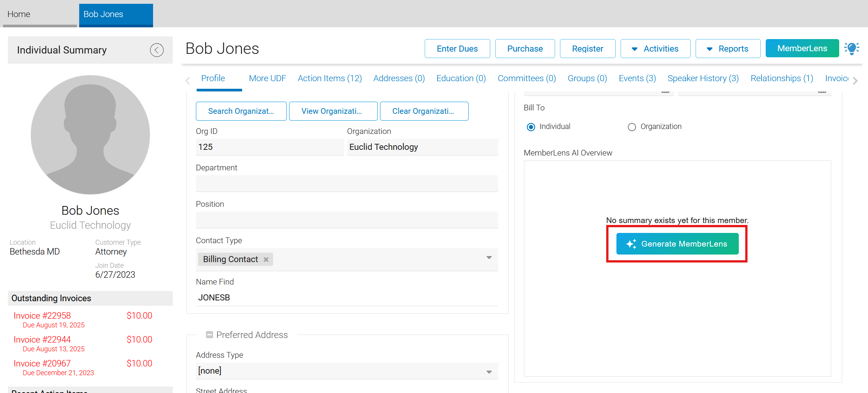Open the More UDF tab
Screen dimensions: 868x393
pyautogui.click(x=267, y=78)
